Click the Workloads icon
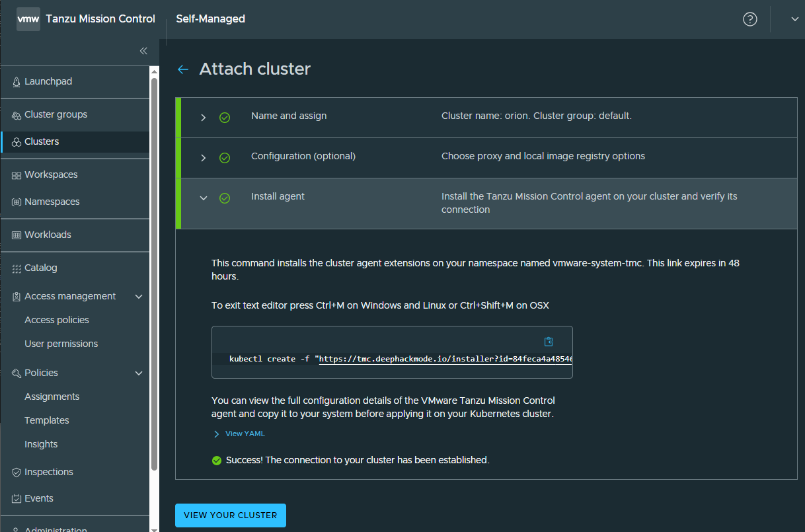This screenshot has width=805, height=532. pyautogui.click(x=17, y=235)
